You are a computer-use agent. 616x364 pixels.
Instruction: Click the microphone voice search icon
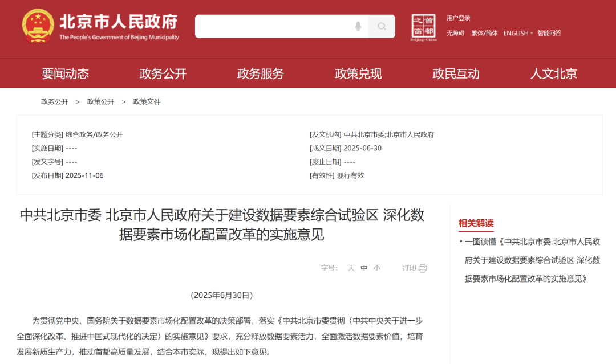coord(358,27)
